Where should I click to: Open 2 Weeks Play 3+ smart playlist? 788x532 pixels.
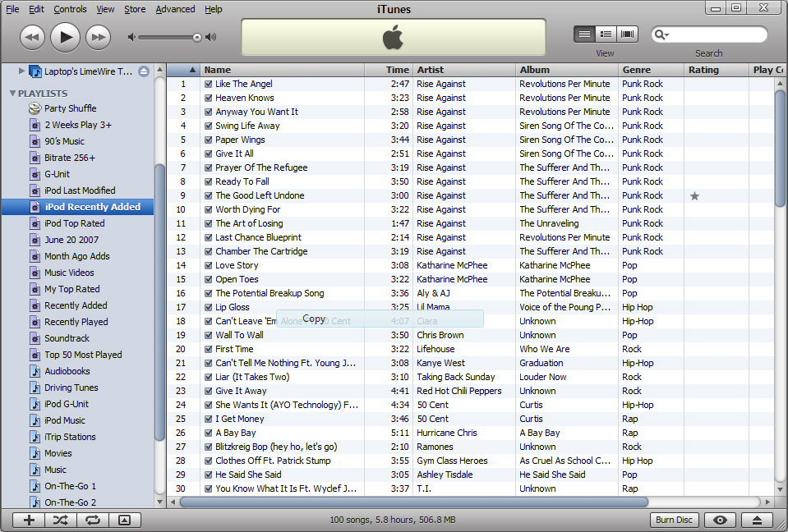point(78,125)
